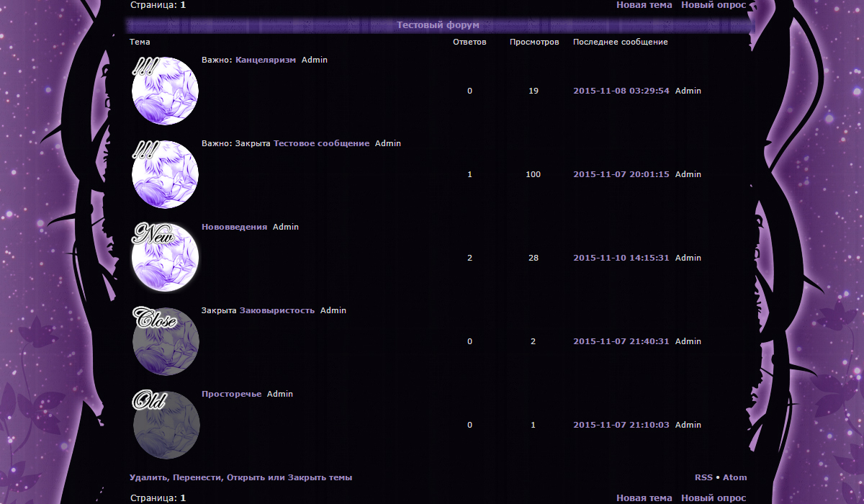Open the RSS feed link
This screenshot has height=504, width=864.
coord(703,477)
